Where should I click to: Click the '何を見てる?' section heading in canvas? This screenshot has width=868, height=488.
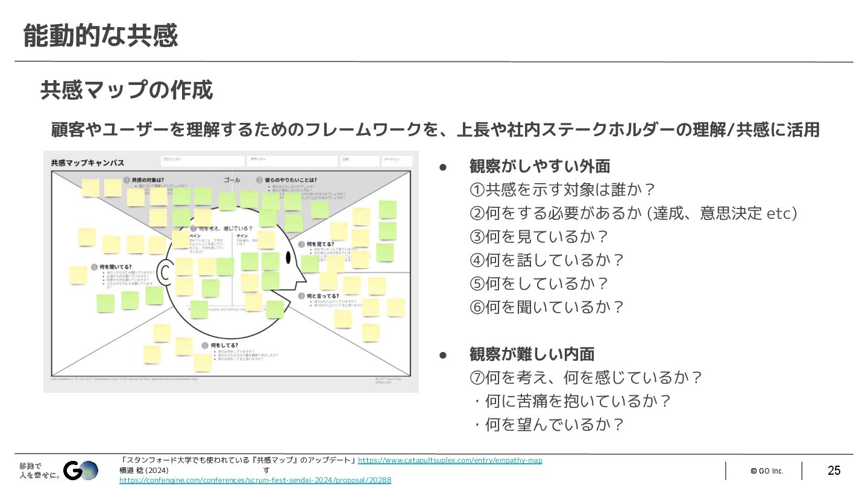coord(321,244)
